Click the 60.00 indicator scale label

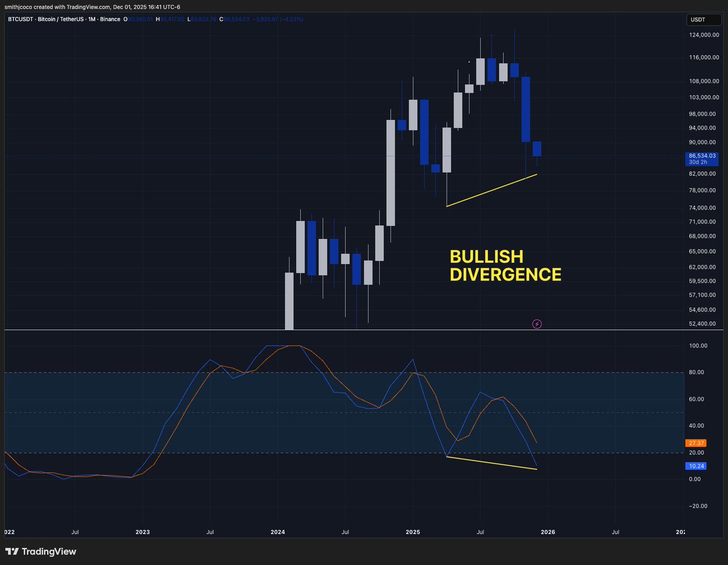point(697,399)
